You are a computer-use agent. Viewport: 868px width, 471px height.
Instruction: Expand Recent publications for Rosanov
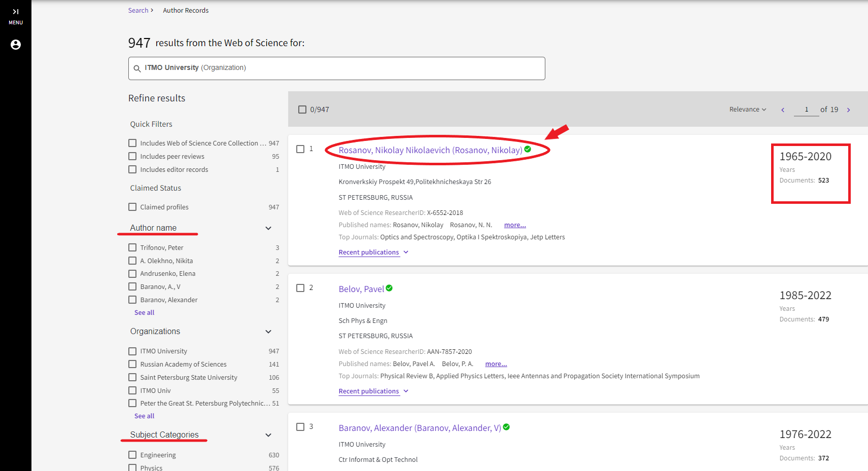[373, 252]
